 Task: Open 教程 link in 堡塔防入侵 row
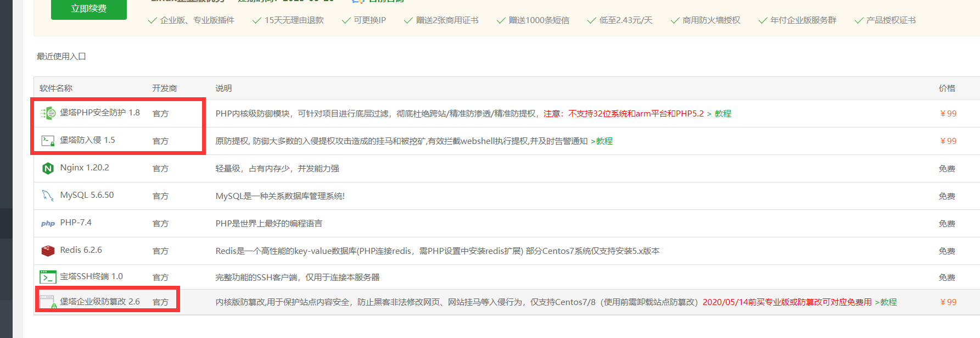click(x=604, y=141)
